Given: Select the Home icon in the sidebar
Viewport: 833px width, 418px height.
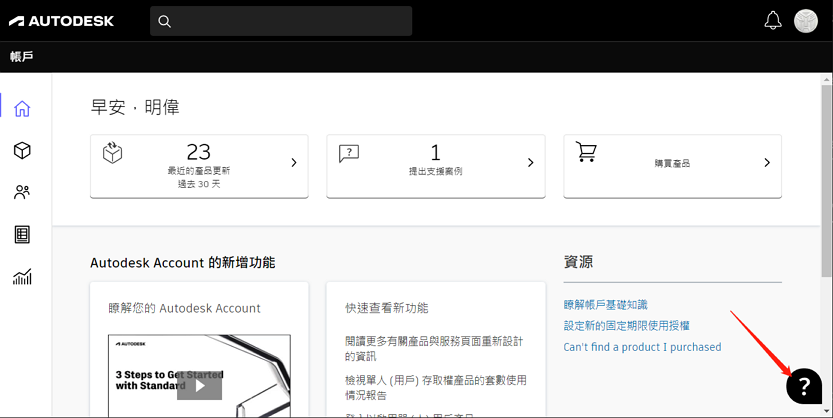Looking at the screenshot, I should 22,108.
